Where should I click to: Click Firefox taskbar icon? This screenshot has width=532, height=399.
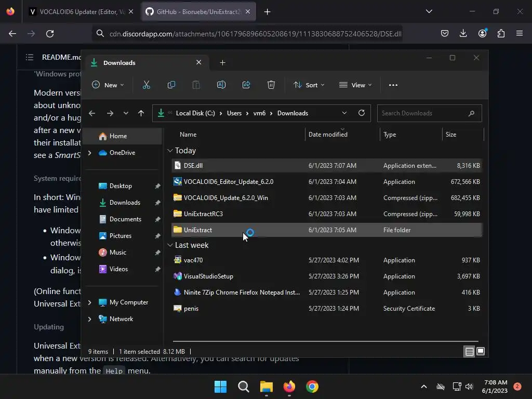coord(289,387)
